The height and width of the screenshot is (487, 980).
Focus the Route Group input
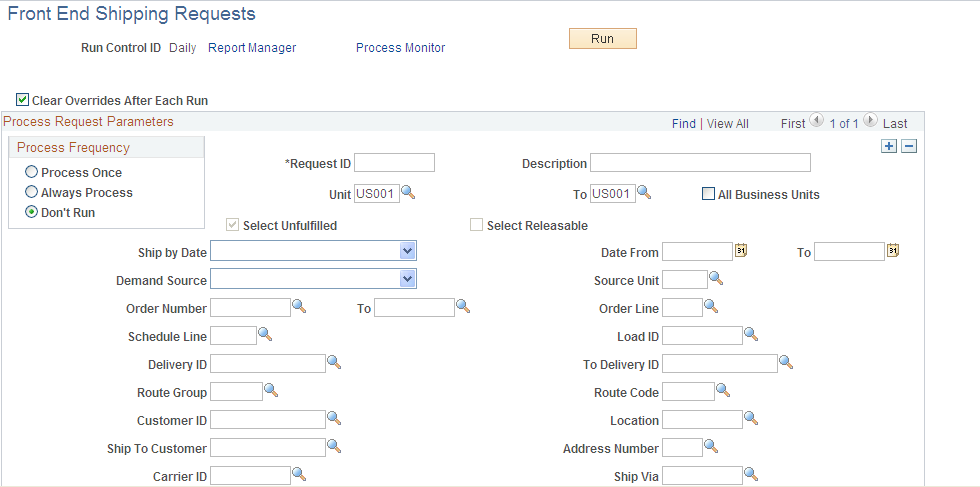coord(236,391)
